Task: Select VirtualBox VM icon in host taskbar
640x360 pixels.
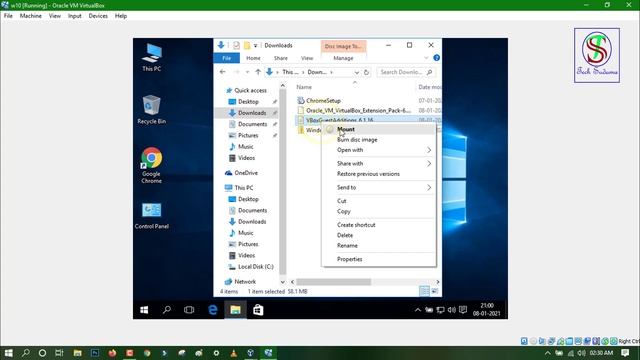Action: pos(268,353)
